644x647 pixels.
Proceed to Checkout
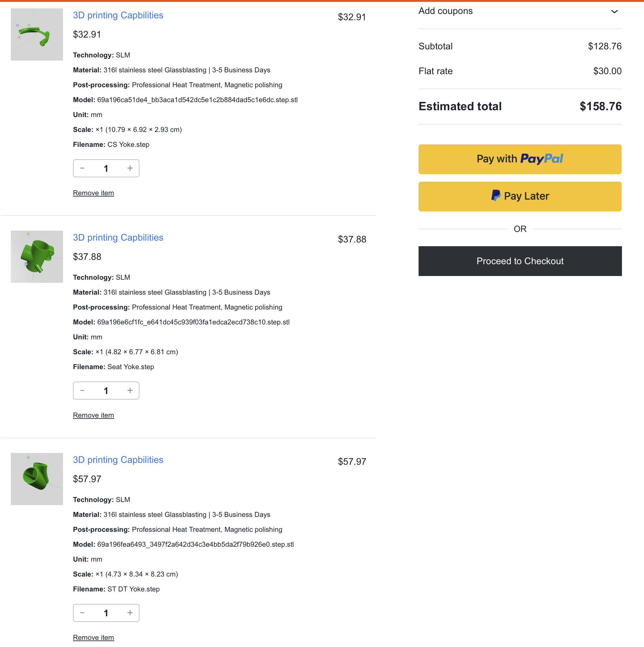coord(520,261)
